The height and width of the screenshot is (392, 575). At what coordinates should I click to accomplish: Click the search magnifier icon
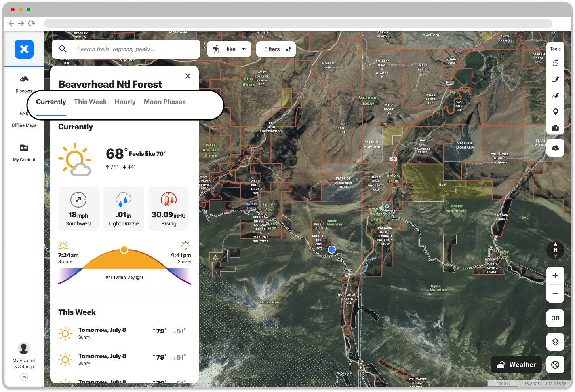click(63, 49)
